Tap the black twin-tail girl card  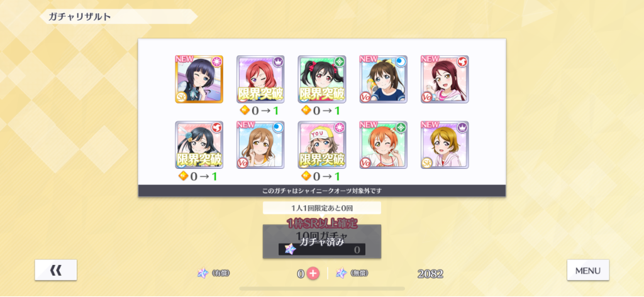point(322,79)
